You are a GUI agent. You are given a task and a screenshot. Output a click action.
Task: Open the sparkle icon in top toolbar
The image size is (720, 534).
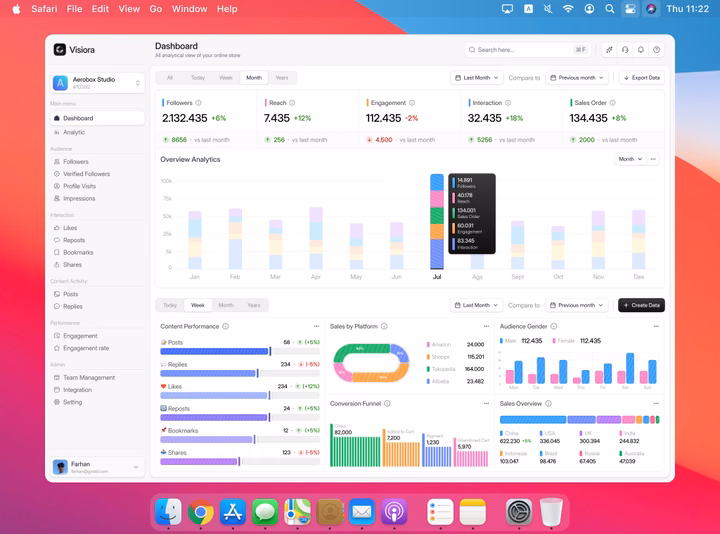(609, 50)
